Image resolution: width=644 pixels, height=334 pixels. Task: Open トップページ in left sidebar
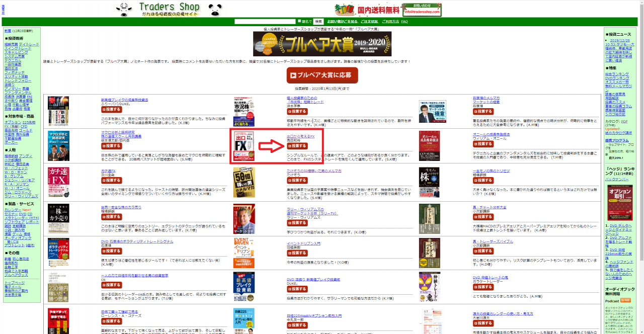(15, 283)
